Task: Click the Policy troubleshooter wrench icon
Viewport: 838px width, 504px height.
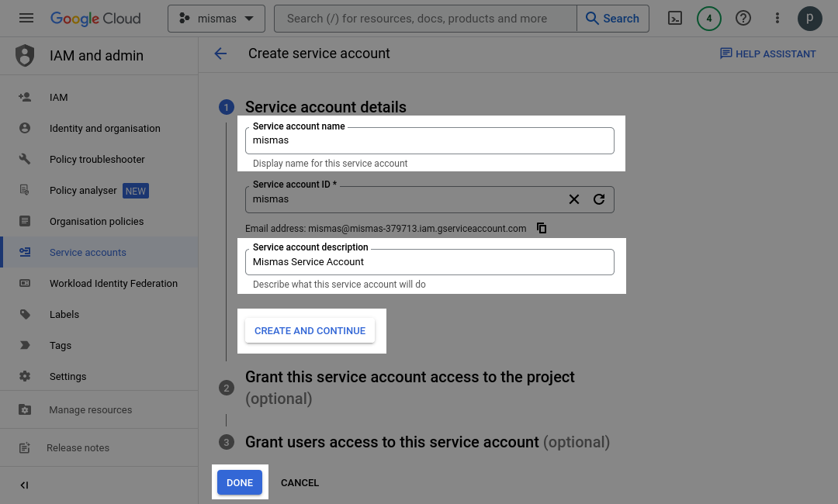Action: pyautogui.click(x=25, y=159)
